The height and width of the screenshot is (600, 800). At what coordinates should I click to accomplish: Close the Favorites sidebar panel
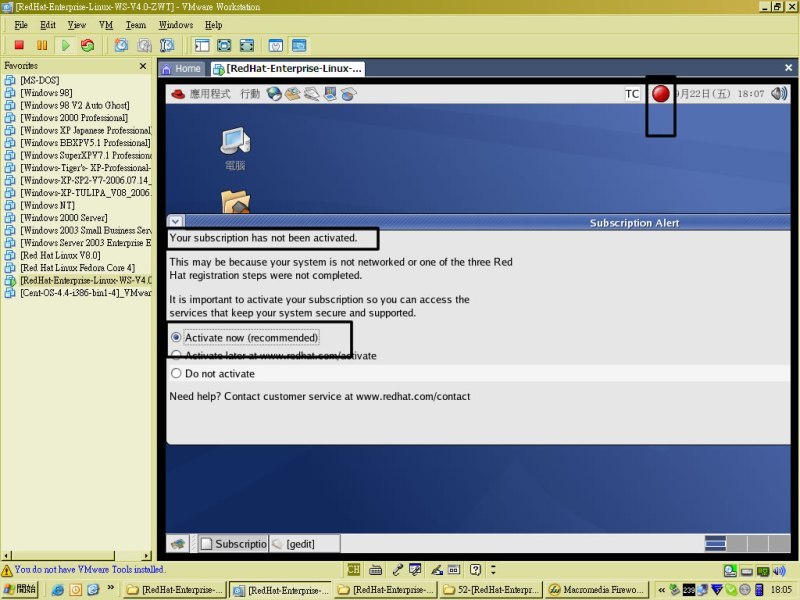click(143, 66)
